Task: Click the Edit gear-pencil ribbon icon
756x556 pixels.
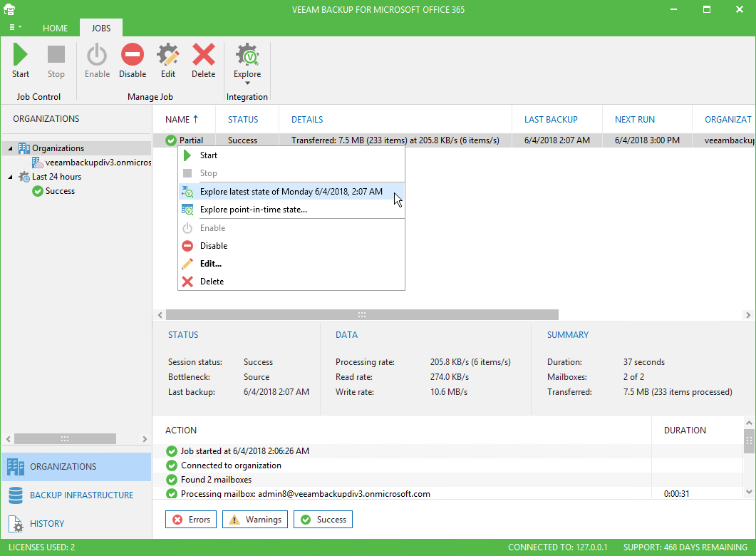Action: (168, 54)
